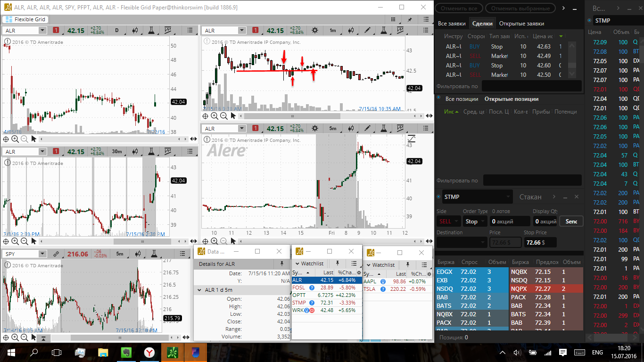Zoom in on the daily ALR chart
644x362 pixels.
click(15, 139)
